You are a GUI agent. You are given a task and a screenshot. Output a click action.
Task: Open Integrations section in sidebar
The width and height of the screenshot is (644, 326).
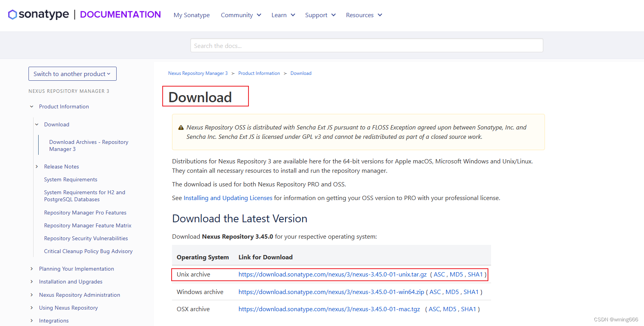point(54,321)
